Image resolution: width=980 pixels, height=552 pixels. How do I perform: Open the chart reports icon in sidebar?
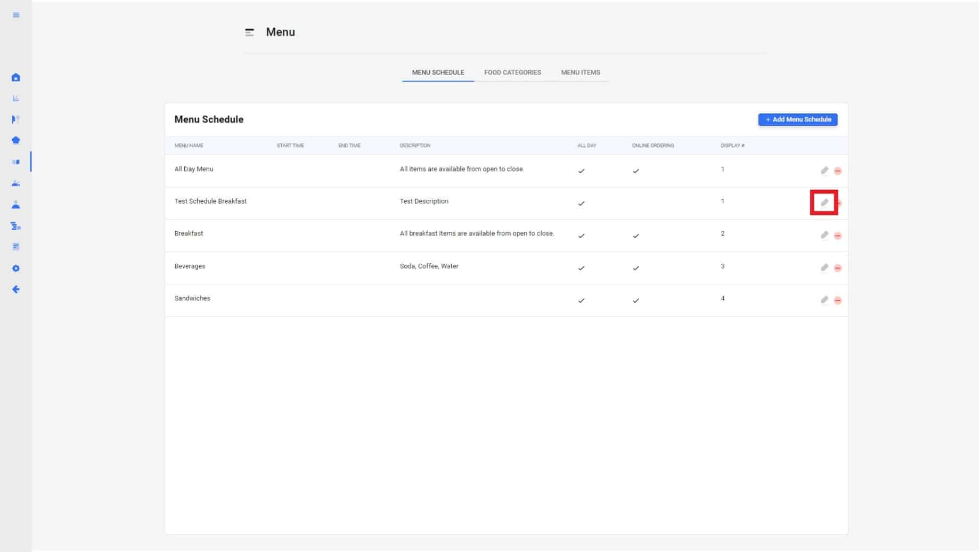pos(16,98)
